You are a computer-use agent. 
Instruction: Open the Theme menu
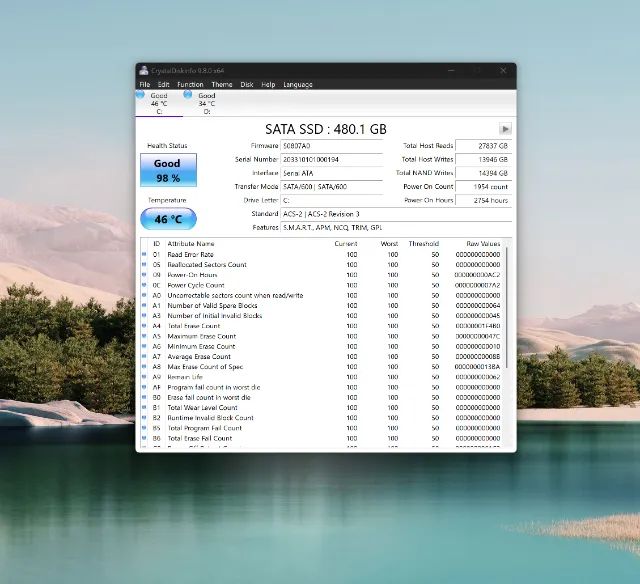[222, 84]
